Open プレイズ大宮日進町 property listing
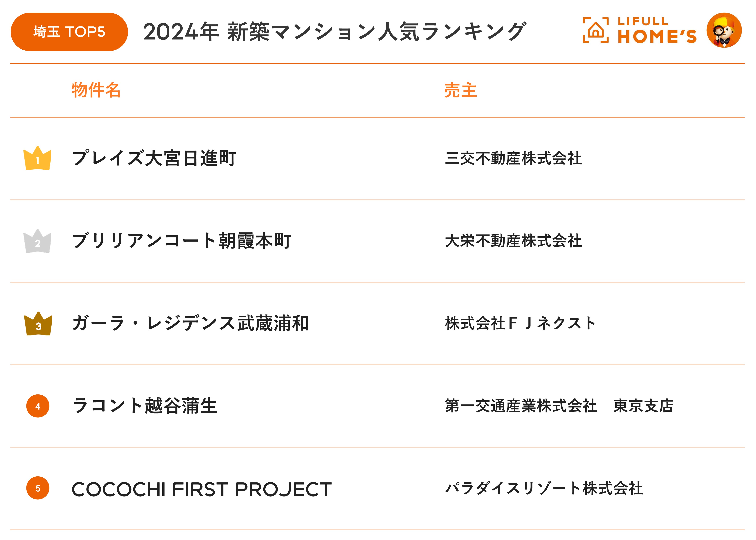This screenshot has width=756, height=540. (154, 158)
